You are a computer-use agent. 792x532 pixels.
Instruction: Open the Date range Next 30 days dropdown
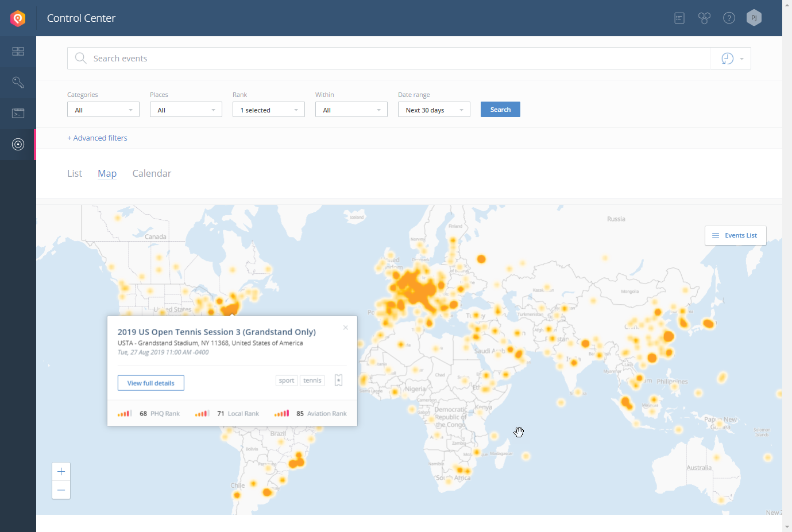pyautogui.click(x=434, y=110)
